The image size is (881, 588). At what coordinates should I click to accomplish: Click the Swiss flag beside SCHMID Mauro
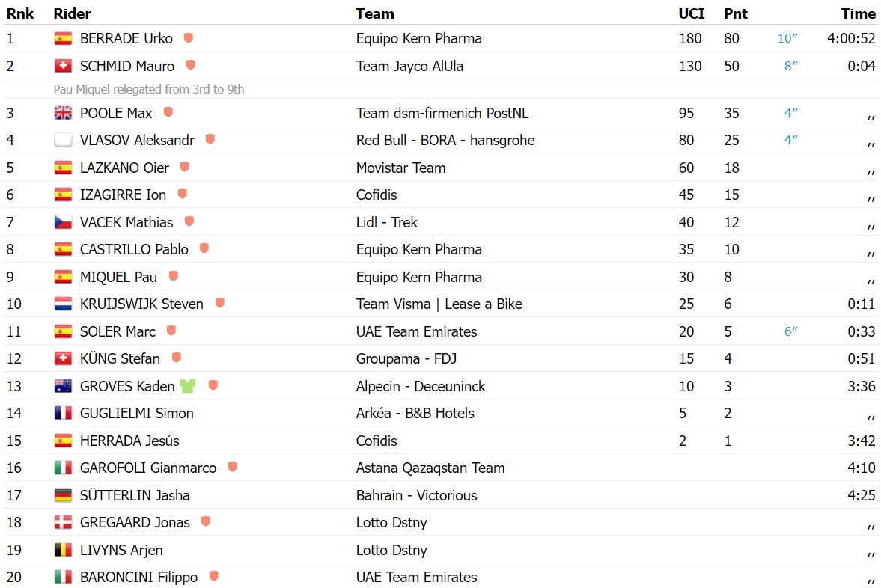click(x=63, y=66)
